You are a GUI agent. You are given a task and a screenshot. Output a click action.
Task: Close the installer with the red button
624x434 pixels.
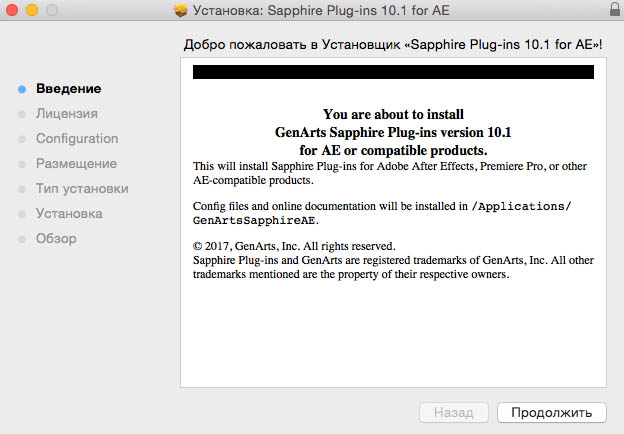[x=13, y=11]
